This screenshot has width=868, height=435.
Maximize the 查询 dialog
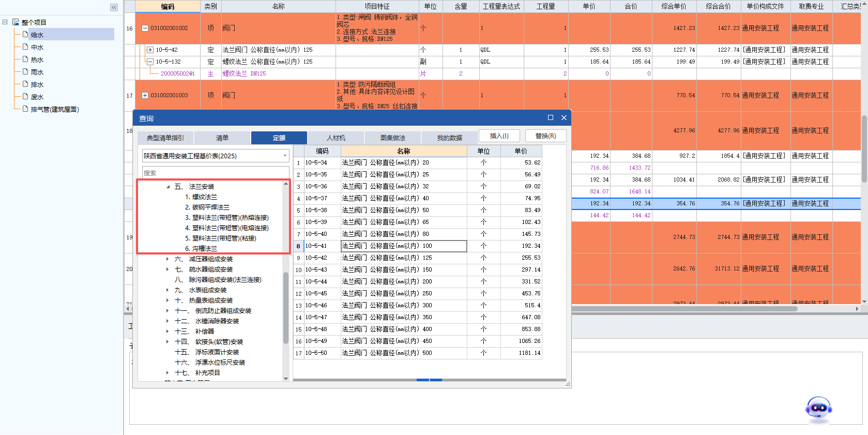550,118
